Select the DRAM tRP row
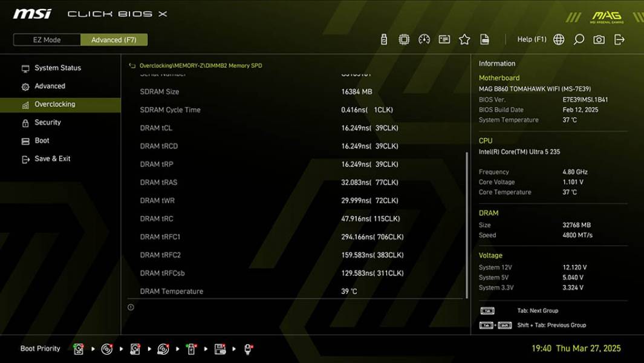644x363 pixels. [296, 164]
